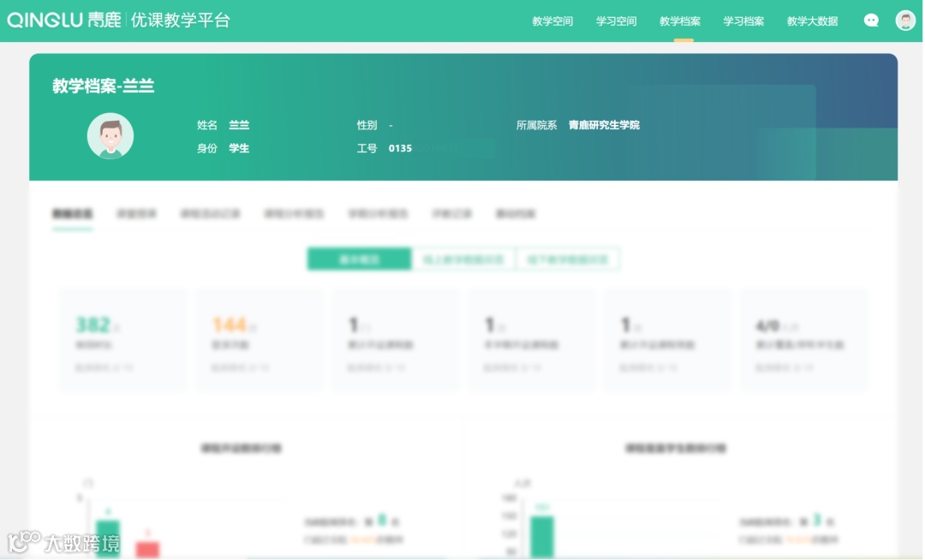Click the green bar in the left chart
Image resolution: width=925 pixels, height=560 pixels.
coord(108,539)
